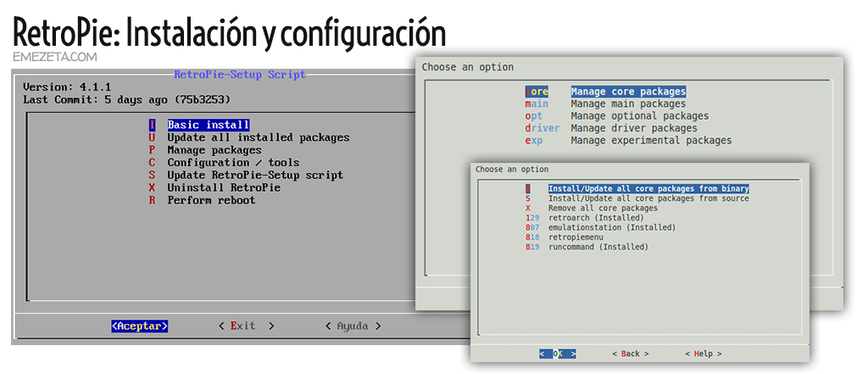
Task: Click the Exit button in setup script
Action: (x=247, y=327)
